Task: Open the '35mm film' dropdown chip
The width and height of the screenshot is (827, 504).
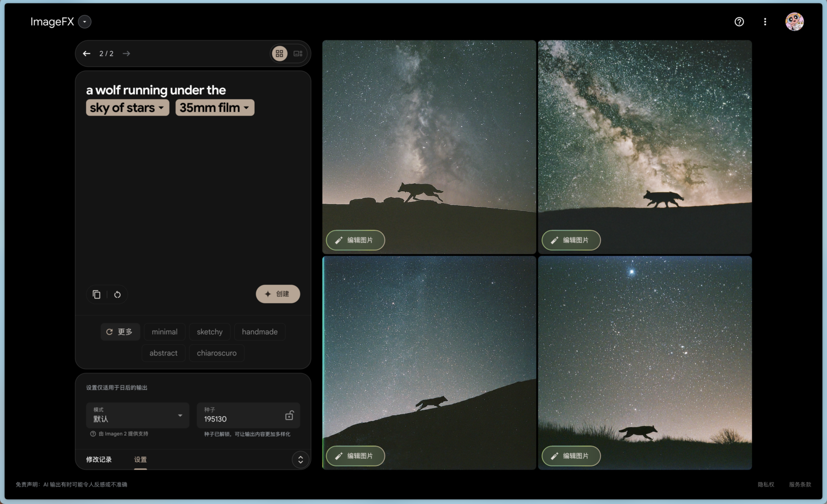Action: [x=215, y=108]
